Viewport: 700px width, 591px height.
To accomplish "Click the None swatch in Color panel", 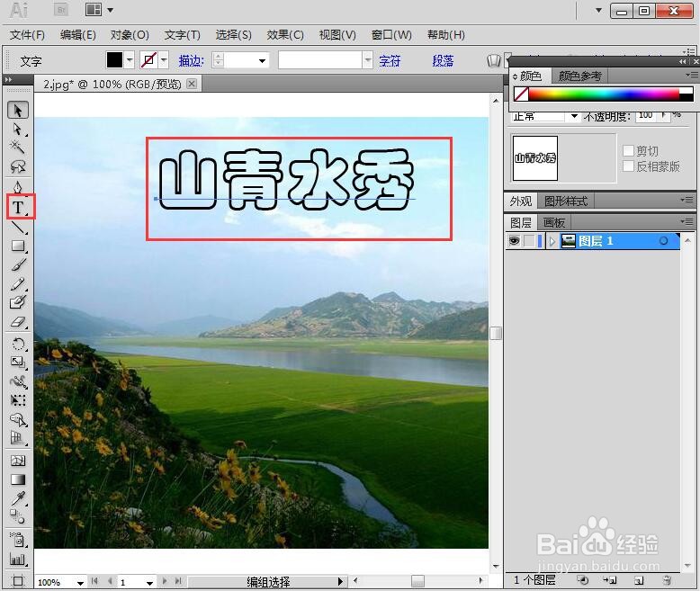I will pyautogui.click(x=521, y=94).
